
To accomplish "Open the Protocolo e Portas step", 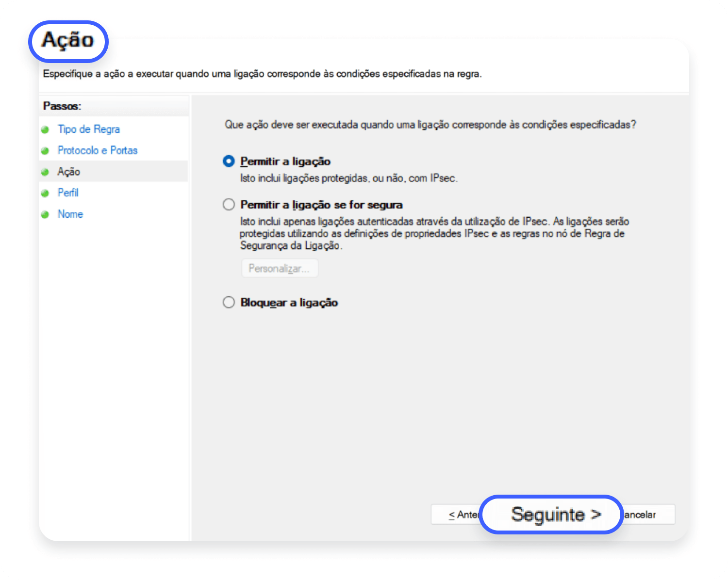I will (x=98, y=150).
